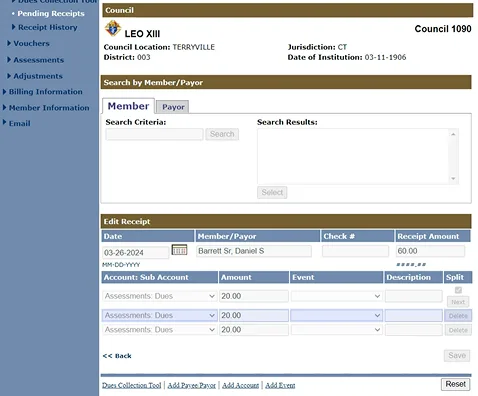
Task: Open first Assessments: Dues account dropdown
Action: click(160, 296)
